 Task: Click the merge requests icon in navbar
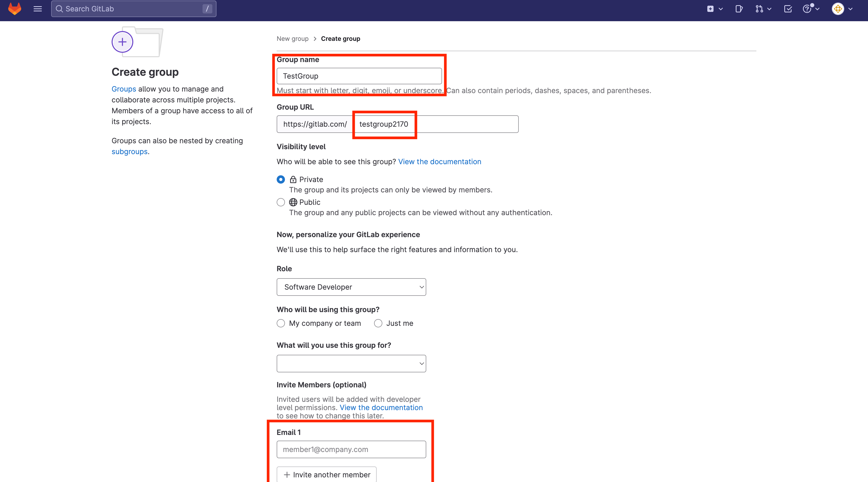tap(760, 8)
